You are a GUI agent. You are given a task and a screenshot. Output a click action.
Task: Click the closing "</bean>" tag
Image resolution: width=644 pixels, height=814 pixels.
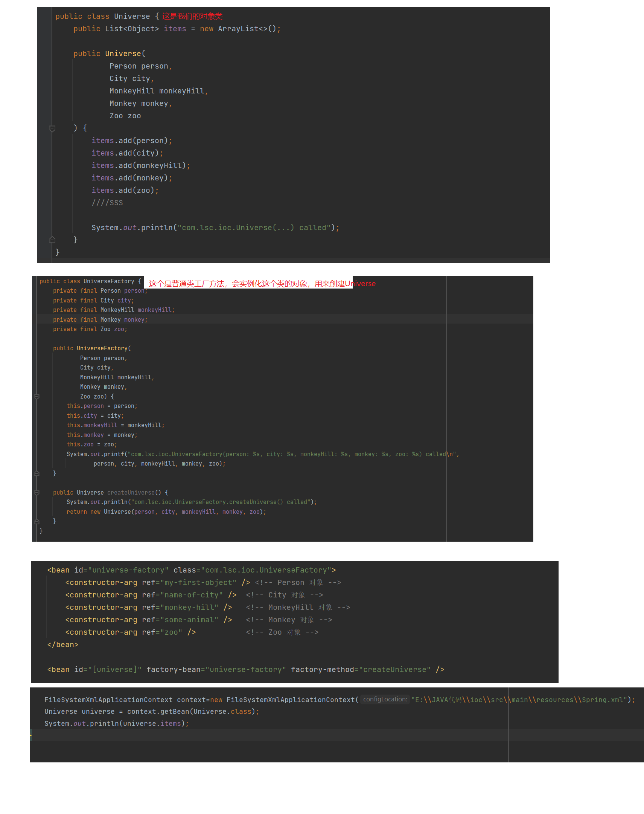point(62,644)
